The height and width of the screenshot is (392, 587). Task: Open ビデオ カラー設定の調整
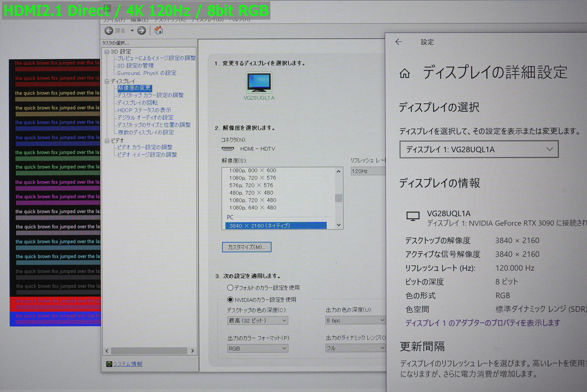tap(145, 147)
